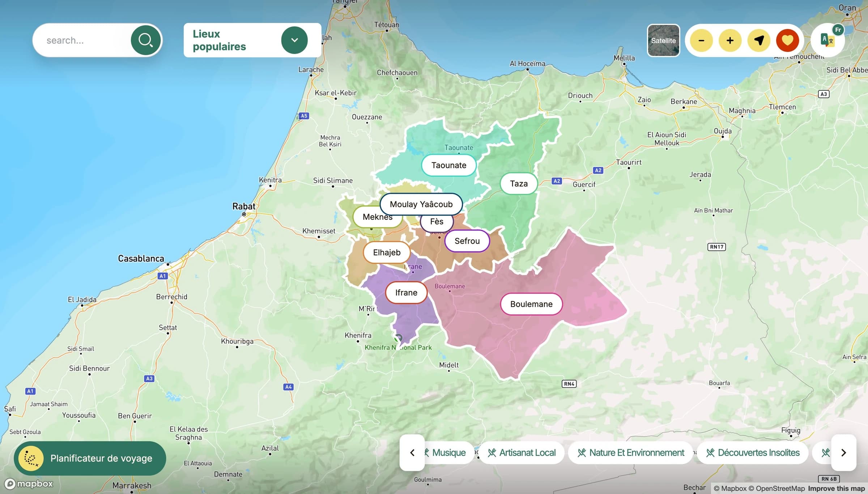Screen dimensions: 868x494
Task: Select the Fès region label
Action: (x=437, y=222)
